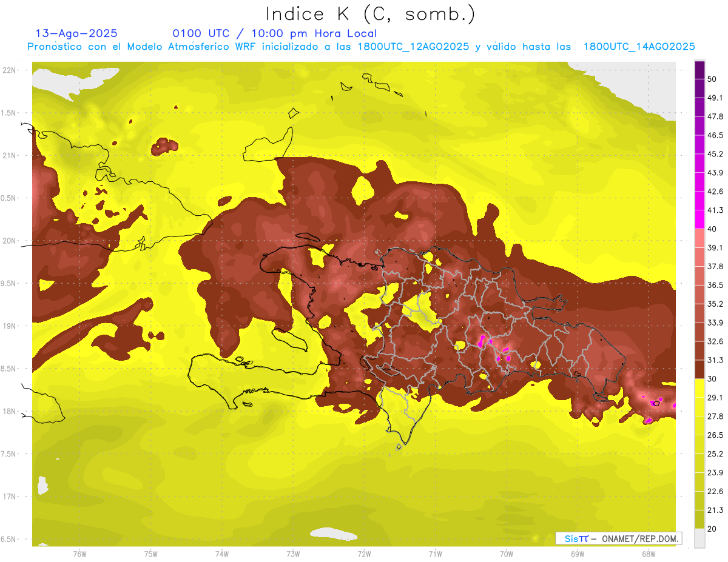
Task: Click the '17N' latitude label
Action: 9,497
